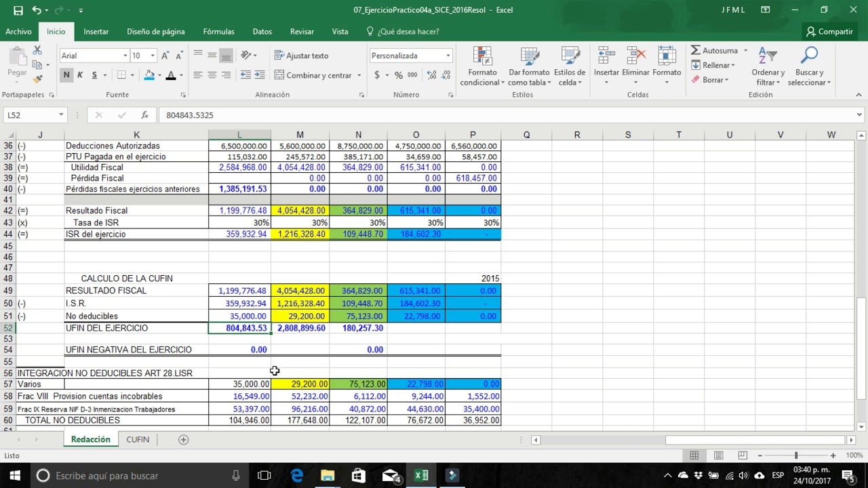Screen dimensions: 868x488
Task: Apply accounting currency $ format
Action: click(377, 75)
